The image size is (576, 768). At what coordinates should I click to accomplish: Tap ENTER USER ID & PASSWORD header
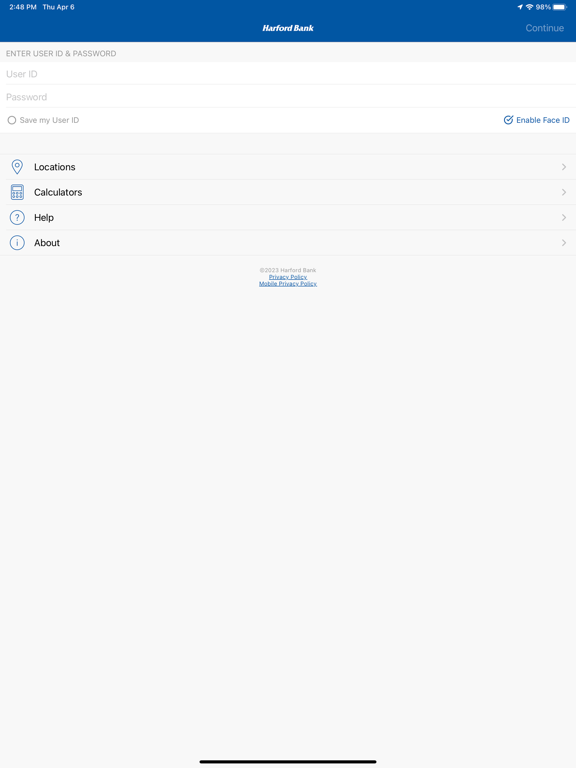tap(61, 53)
